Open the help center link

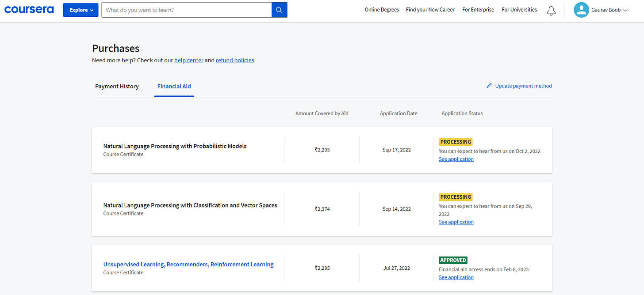[x=189, y=61]
